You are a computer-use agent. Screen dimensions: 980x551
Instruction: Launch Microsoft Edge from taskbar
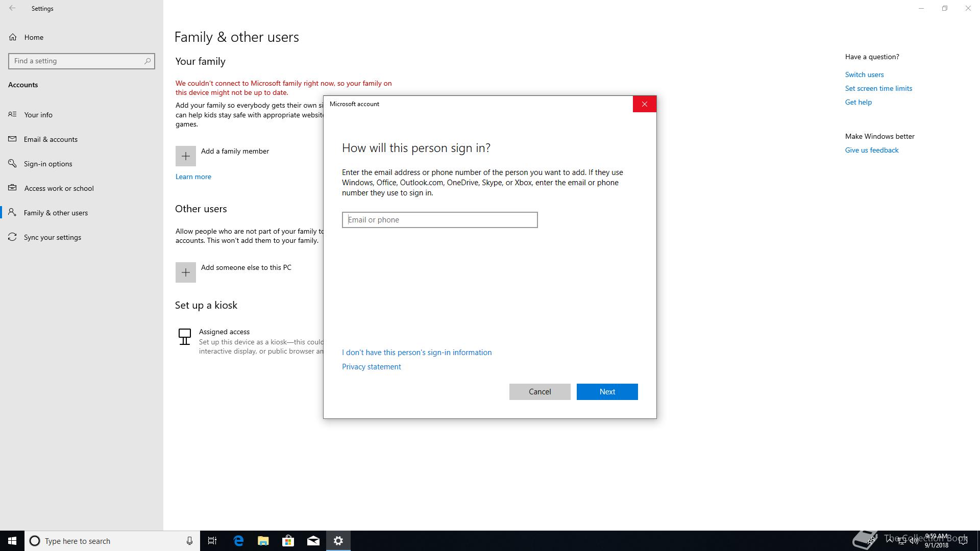tap(238, 541)
